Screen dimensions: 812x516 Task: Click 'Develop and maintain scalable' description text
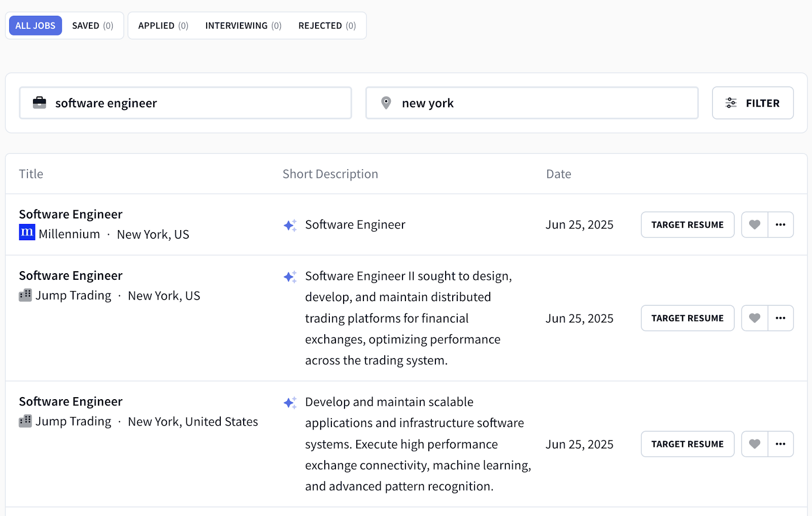click(418, 444)
